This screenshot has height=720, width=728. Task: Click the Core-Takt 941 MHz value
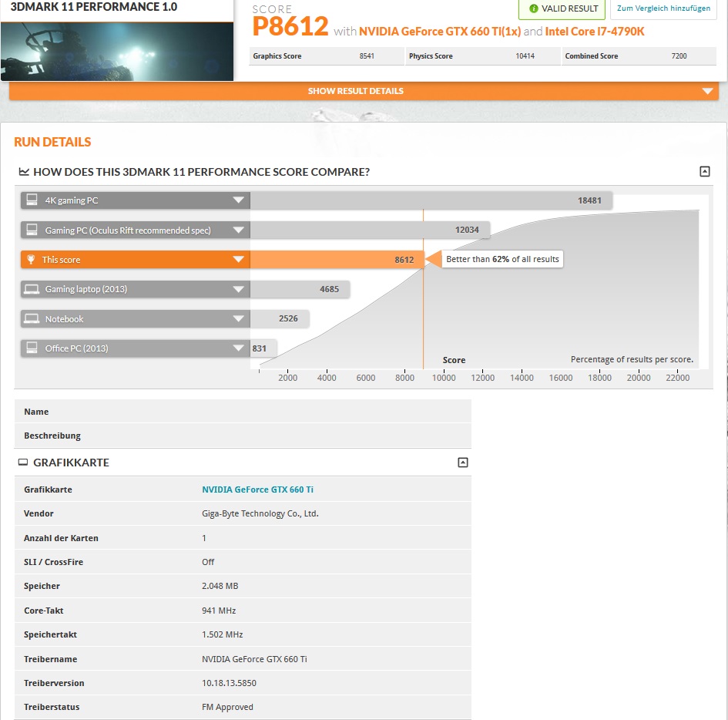pos(219,611)
